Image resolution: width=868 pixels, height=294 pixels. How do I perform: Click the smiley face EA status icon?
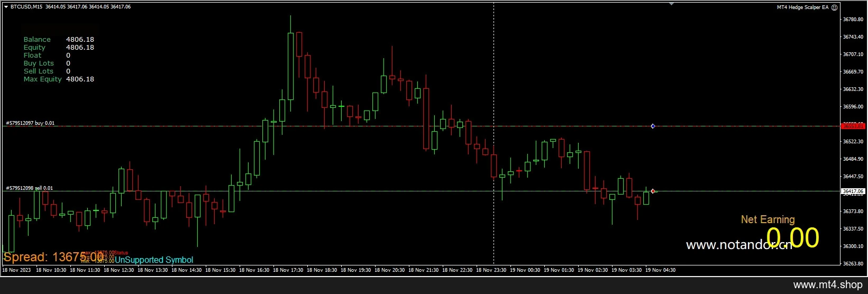point(835,7)
